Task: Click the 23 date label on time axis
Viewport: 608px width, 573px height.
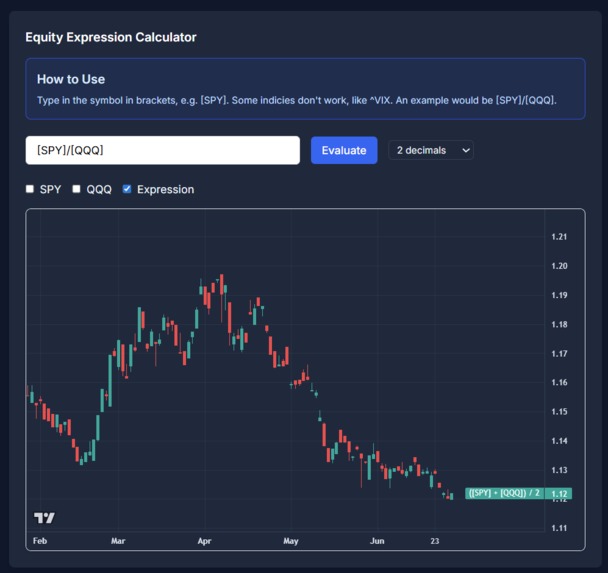Action: 435,541
